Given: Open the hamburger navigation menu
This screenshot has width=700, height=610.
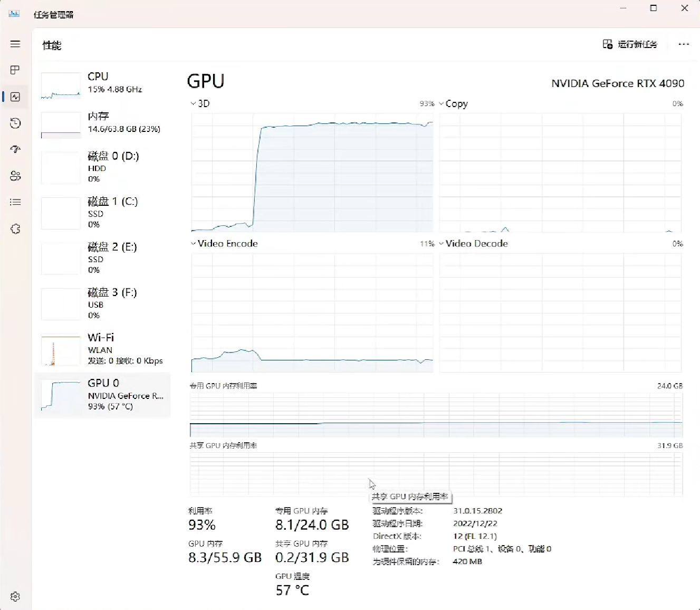Looking at the screenshot, I should pos(15,44).
